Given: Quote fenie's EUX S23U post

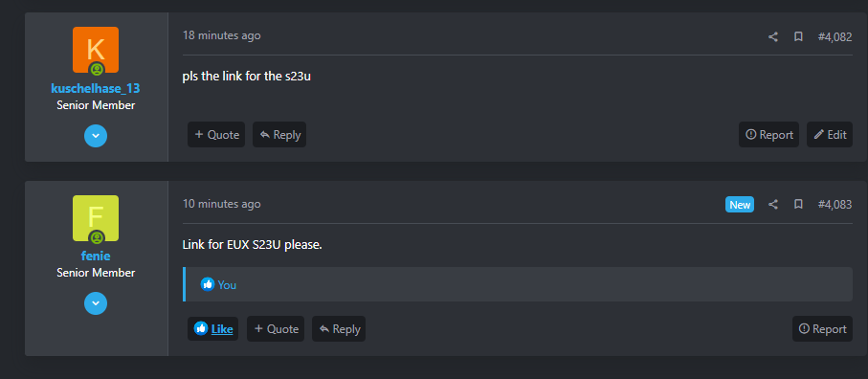Looking at the screenshot, I should (x=276, y=328).
